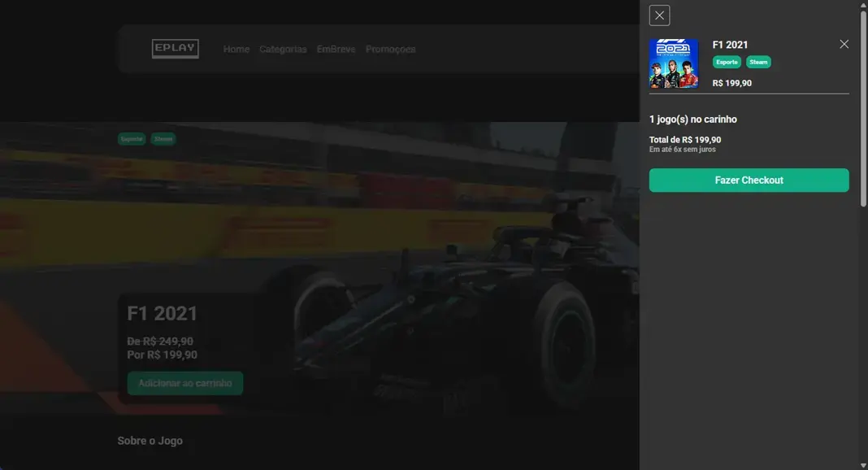The height and width of the screenshot is (470, 868).
Task: Click the Fazer Checkout button
Action: coord(749,179)
